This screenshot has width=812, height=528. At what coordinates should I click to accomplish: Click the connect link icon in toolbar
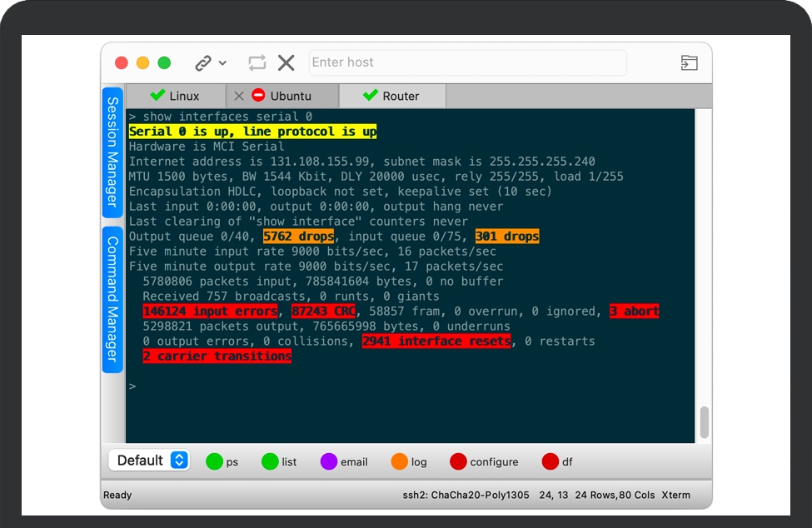click(x=202, y=63)
